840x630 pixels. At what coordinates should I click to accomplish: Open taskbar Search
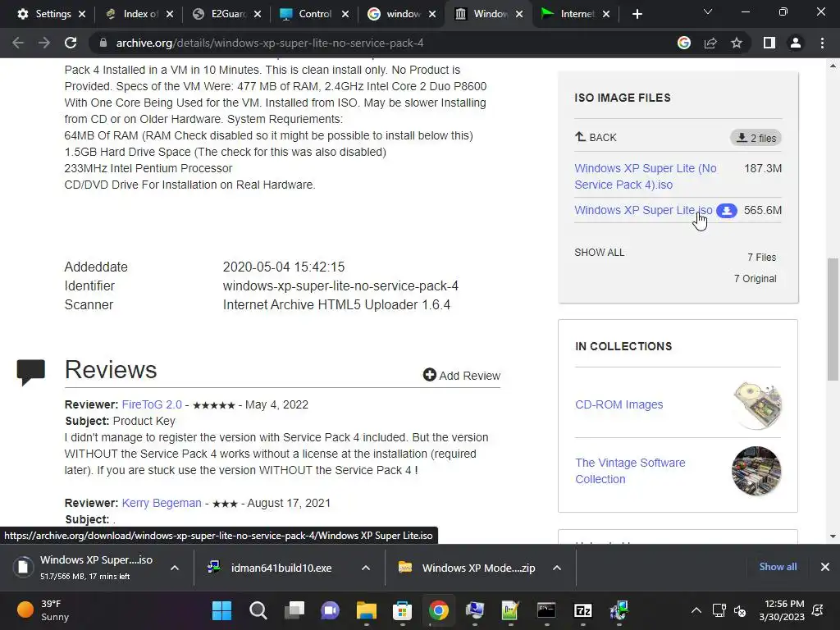258,610
